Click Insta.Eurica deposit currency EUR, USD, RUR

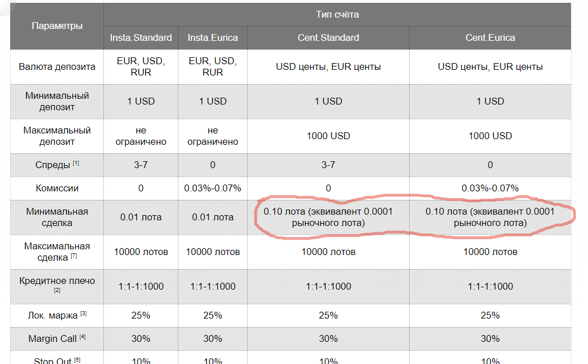212,67
